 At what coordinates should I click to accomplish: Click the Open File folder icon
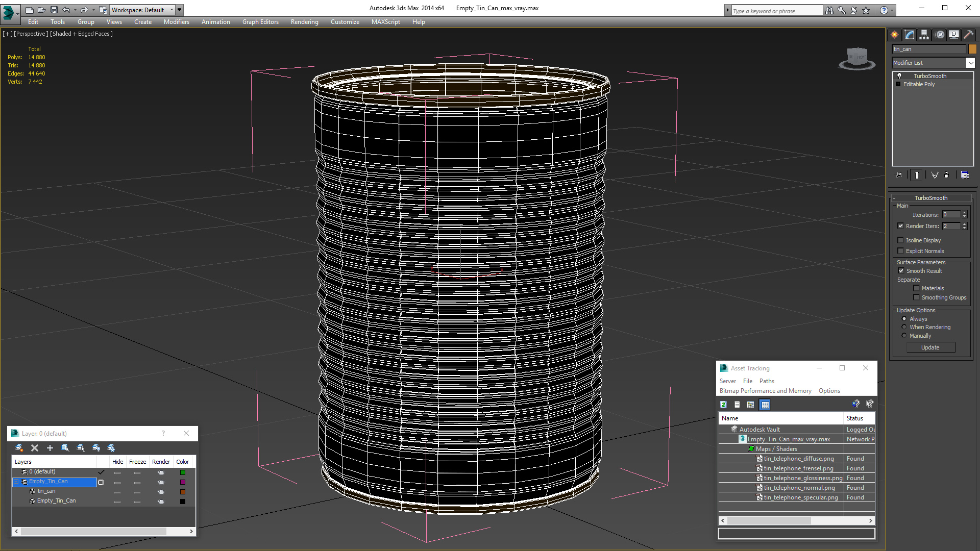coord(42,10)
